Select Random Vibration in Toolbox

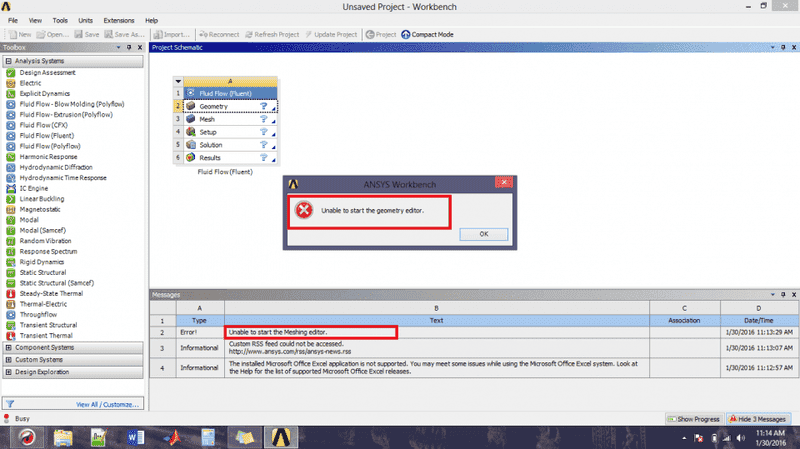tap(45, 241)
